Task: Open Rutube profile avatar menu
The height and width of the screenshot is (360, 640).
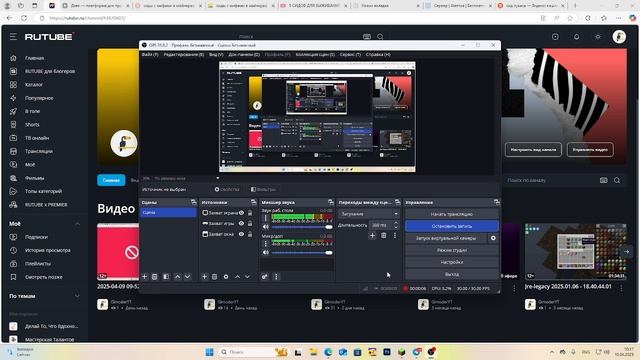Action: click(x=619, y=37)
